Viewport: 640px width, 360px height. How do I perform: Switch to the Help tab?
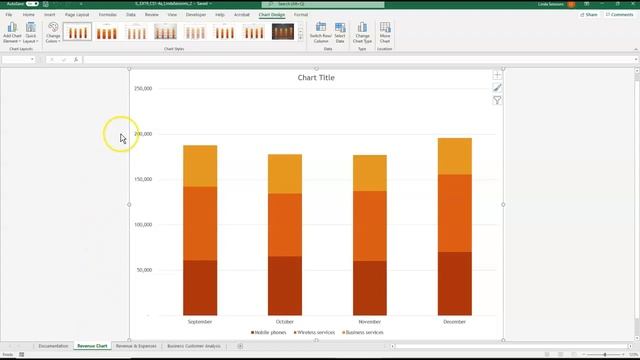[x=220, y=15]
